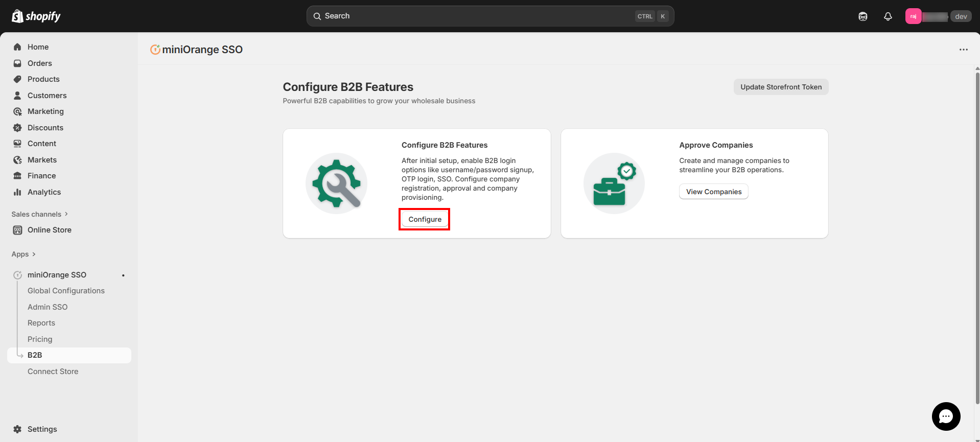
Task: Click the search magnifier icon
Action: (x=317, y=16)
